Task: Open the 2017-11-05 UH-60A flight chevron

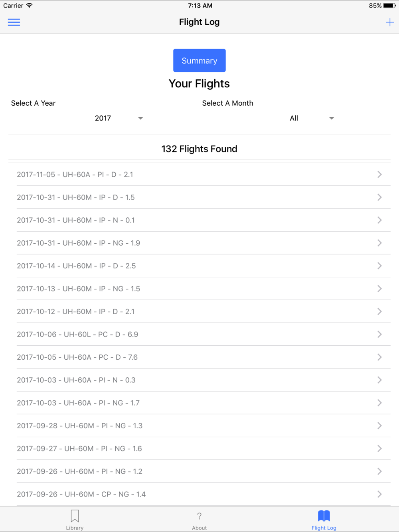Action: click(379, 174)
